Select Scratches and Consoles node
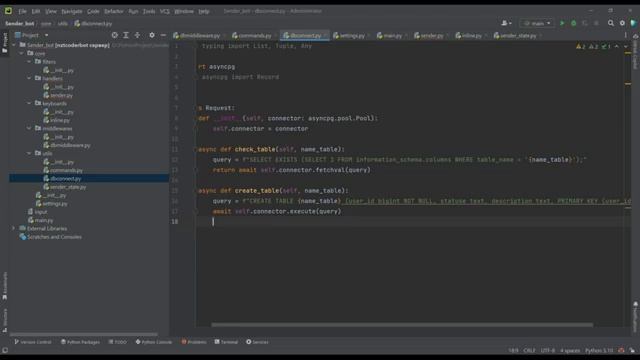The image size is (640, 360). (51, 237)
